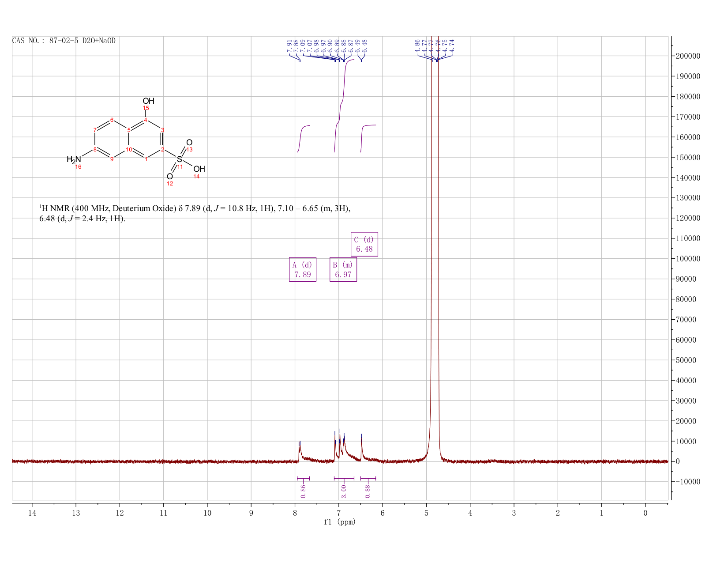Click the 7.91 peak label at top

[289, 46]
